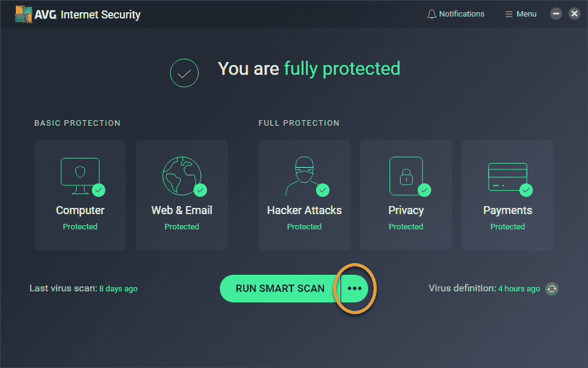The image size is (588, 368).
Task: Select the Privacy Protected status text
Action: 405,226
